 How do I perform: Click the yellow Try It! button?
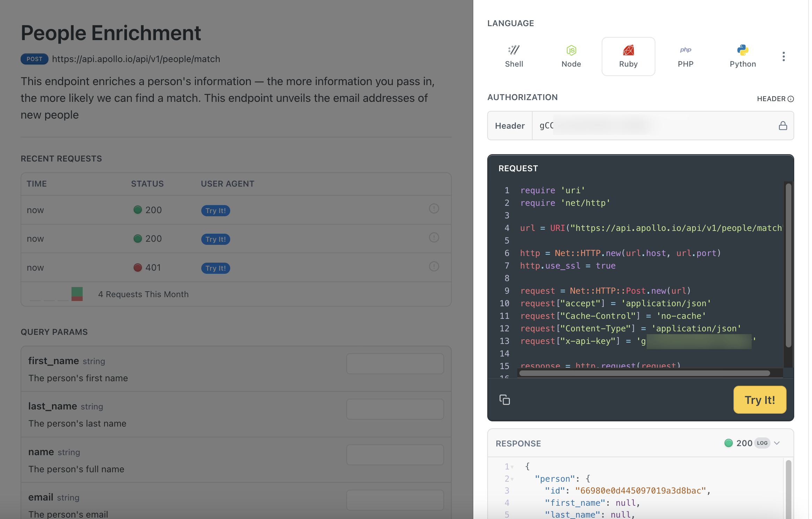coord(760,400)
